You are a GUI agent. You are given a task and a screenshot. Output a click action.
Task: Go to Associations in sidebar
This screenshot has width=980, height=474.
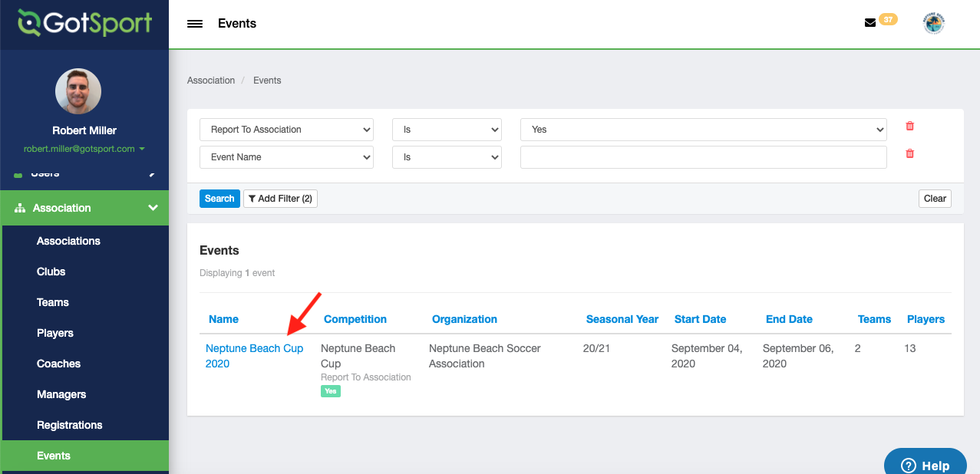pos(68,241)
